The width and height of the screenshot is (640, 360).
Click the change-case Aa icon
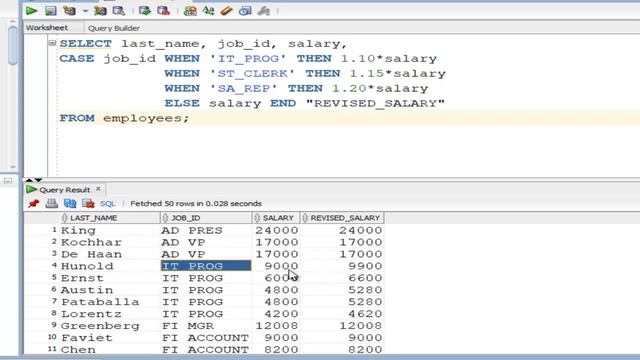[x=208, y=11]
